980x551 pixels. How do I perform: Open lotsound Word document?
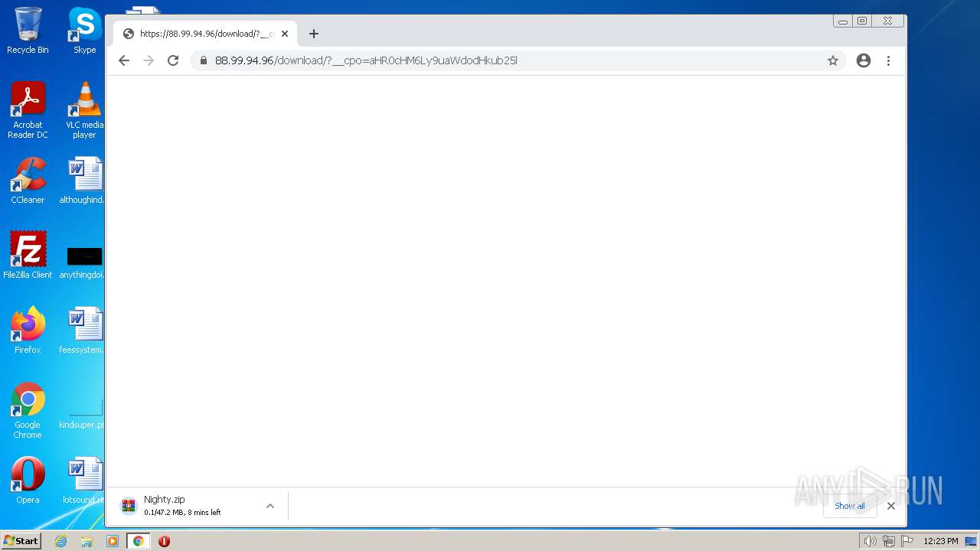coord(83,481)
